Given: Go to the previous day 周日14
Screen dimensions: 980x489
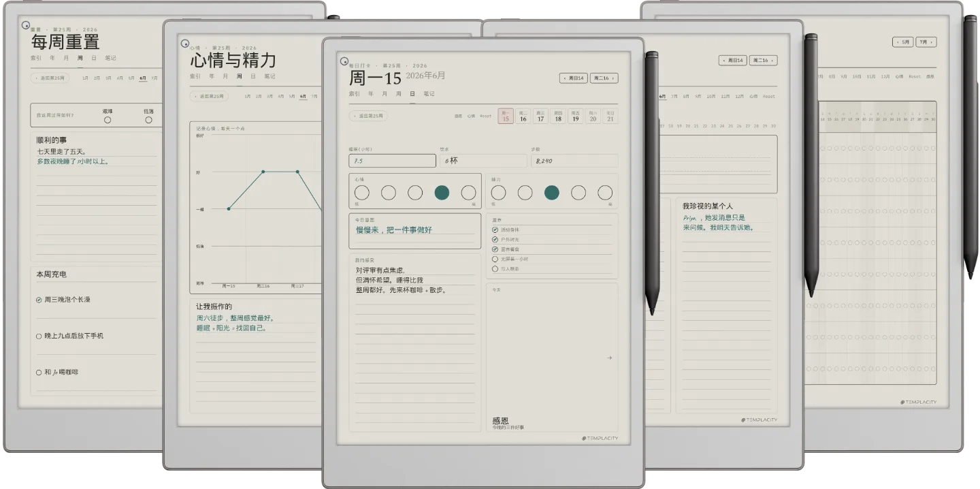Looking at the screenshot, I should click(x=573, y=78).
